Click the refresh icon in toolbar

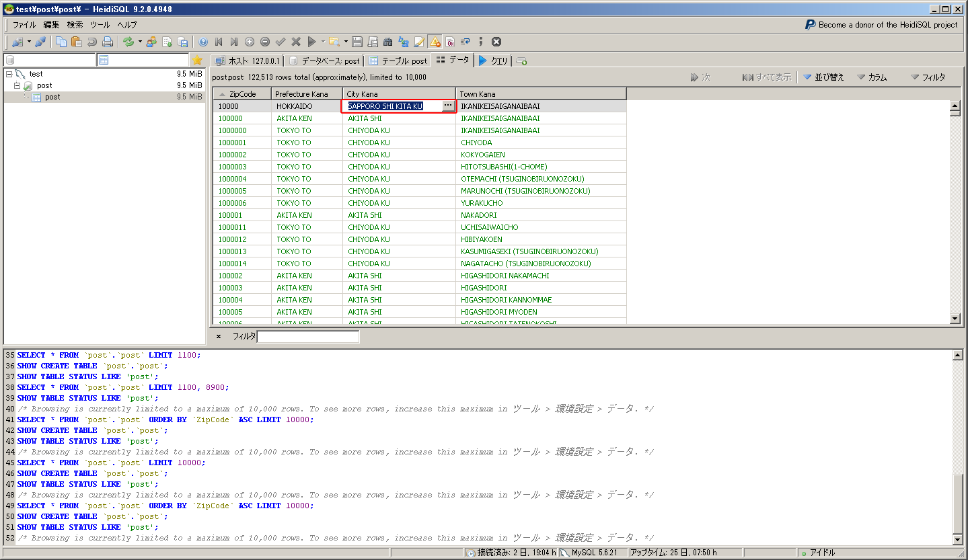coord(128,42)
